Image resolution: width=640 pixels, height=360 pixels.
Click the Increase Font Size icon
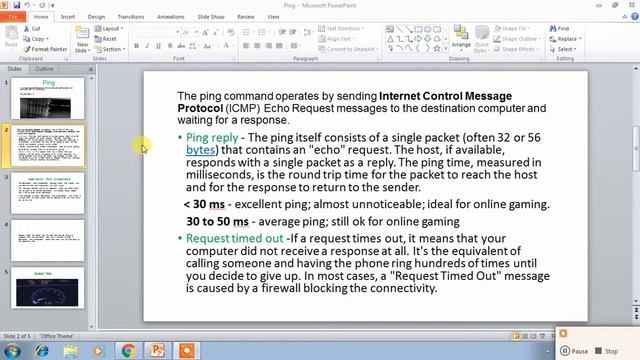point(205,32)
